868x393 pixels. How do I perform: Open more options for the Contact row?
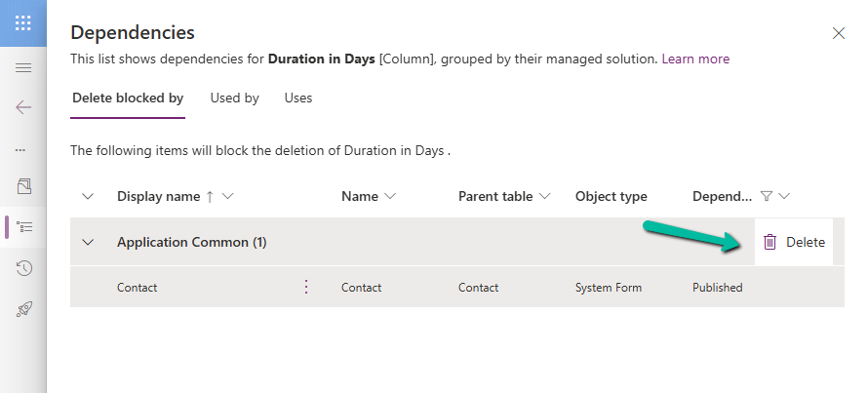pyautogui.click(x=306, y=287)
